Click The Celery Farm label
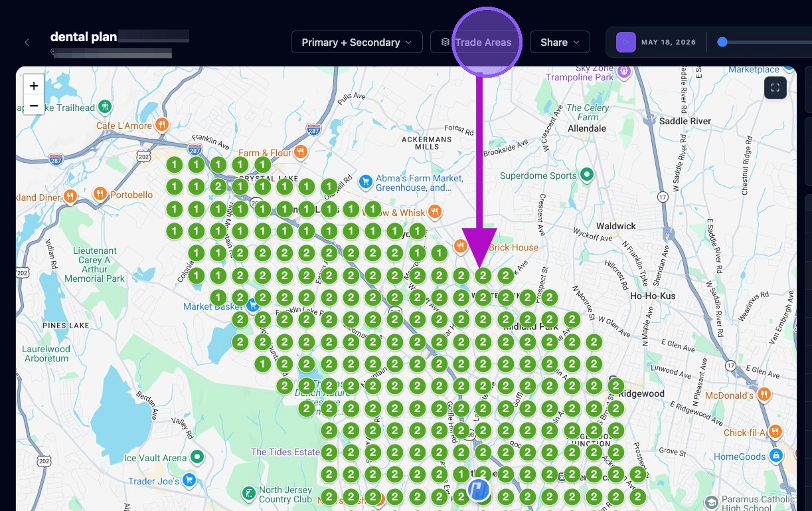 point(588,112)
